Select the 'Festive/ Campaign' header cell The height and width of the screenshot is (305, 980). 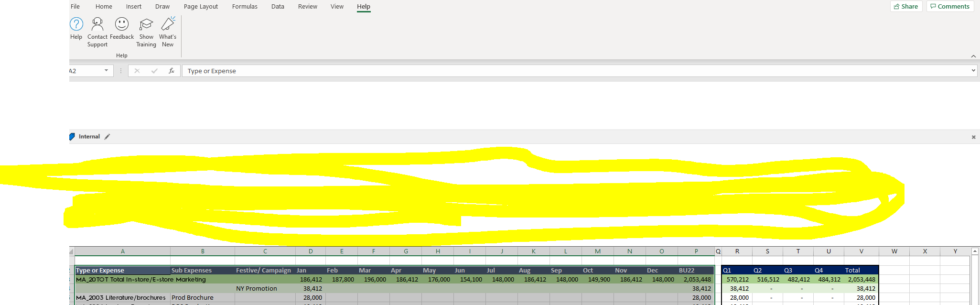(x=265, y=271)
